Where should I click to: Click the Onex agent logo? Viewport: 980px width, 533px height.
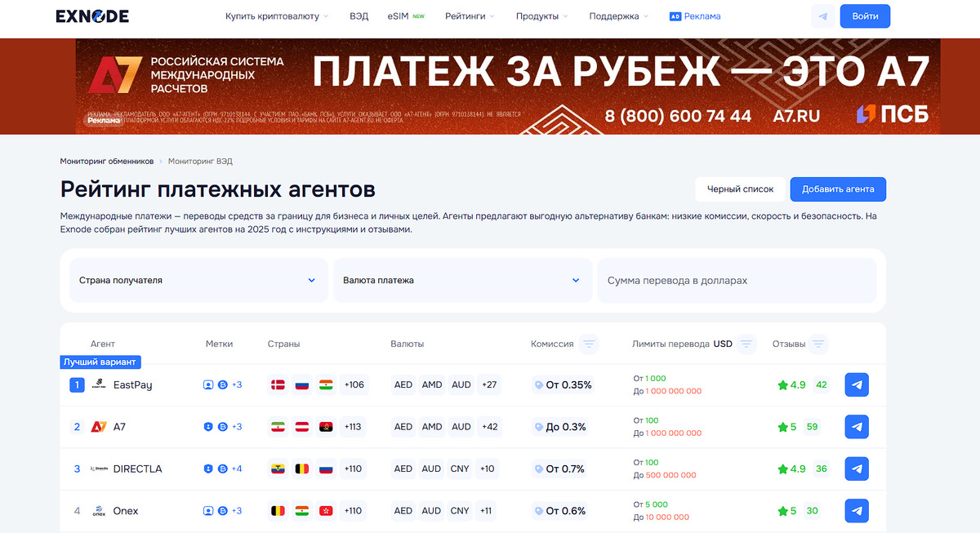coord(99,511)
